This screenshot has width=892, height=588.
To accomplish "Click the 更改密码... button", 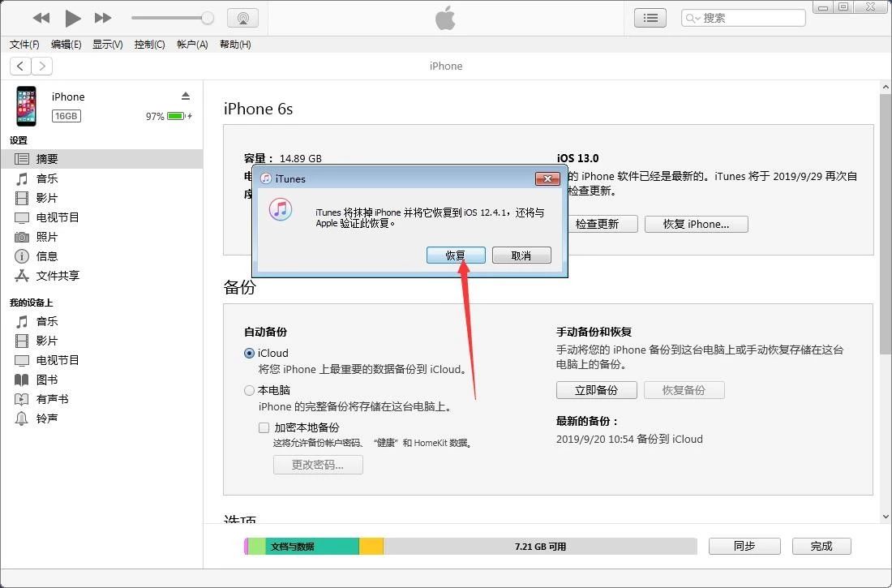I will coord(318,465).
